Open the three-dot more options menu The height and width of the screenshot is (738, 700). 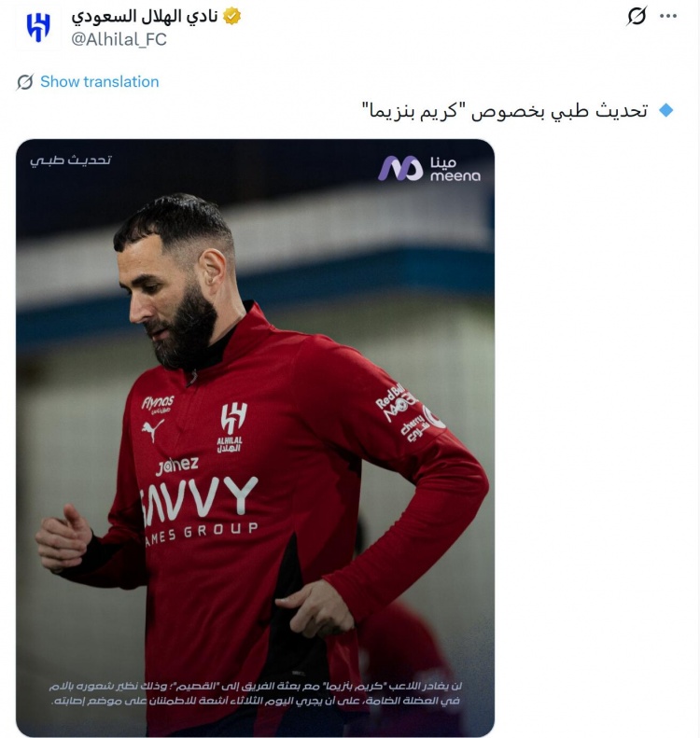coord(668,16)
